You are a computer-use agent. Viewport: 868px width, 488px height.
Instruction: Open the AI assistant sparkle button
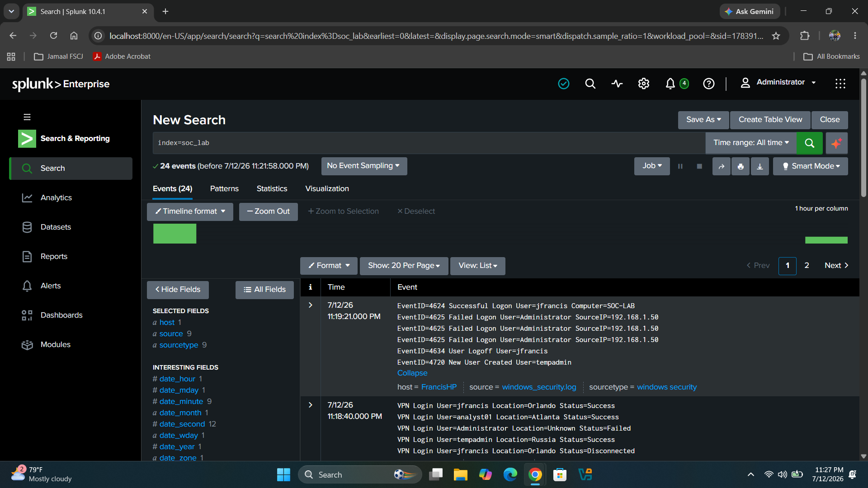tap(836, 143)
